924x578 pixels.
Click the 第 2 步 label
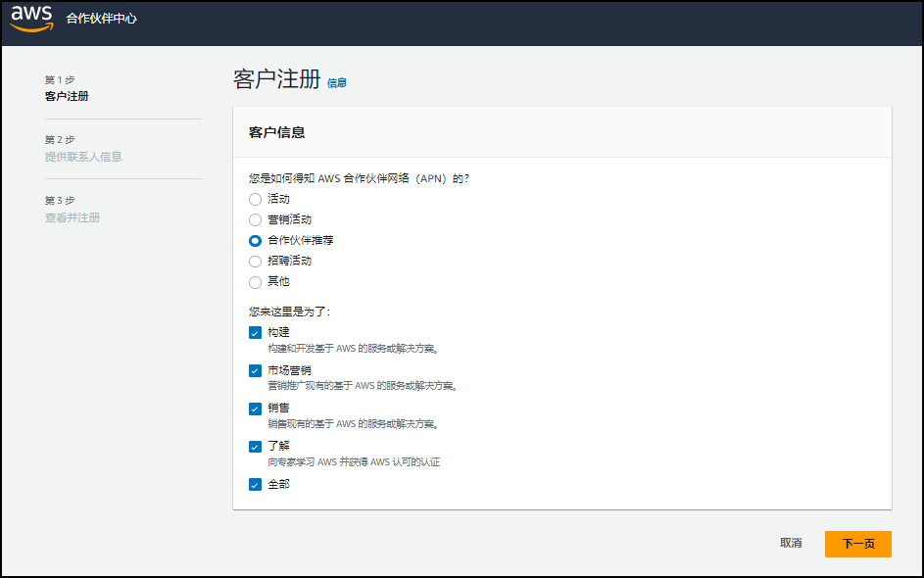60,140
